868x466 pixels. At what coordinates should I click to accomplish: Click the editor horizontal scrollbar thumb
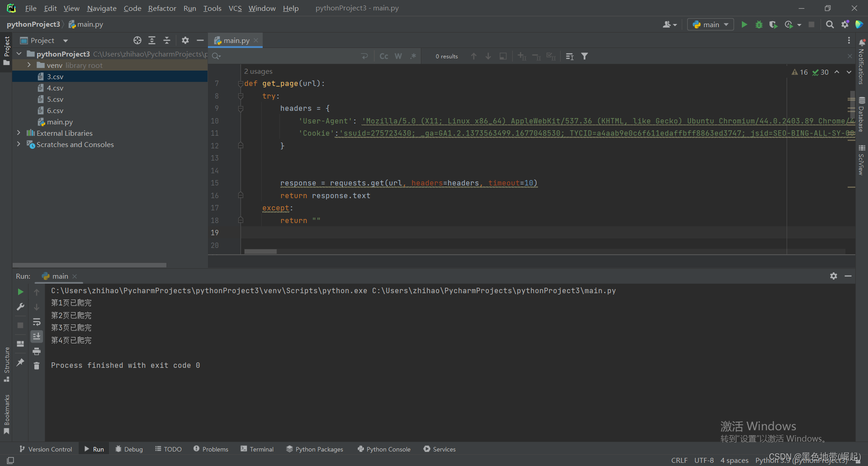260,252
